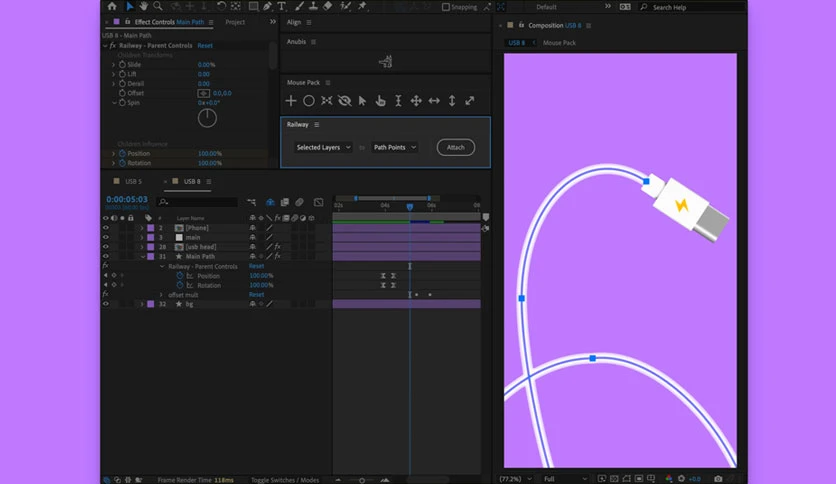Toggle Position stopwatch in the timeline
Screen dimensions: 836x484
pyautogui.click(x=180, y=276)
